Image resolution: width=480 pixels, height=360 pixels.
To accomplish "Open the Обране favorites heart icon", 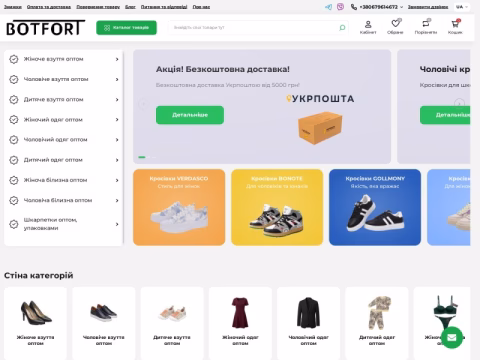I will tap(395, 24).
